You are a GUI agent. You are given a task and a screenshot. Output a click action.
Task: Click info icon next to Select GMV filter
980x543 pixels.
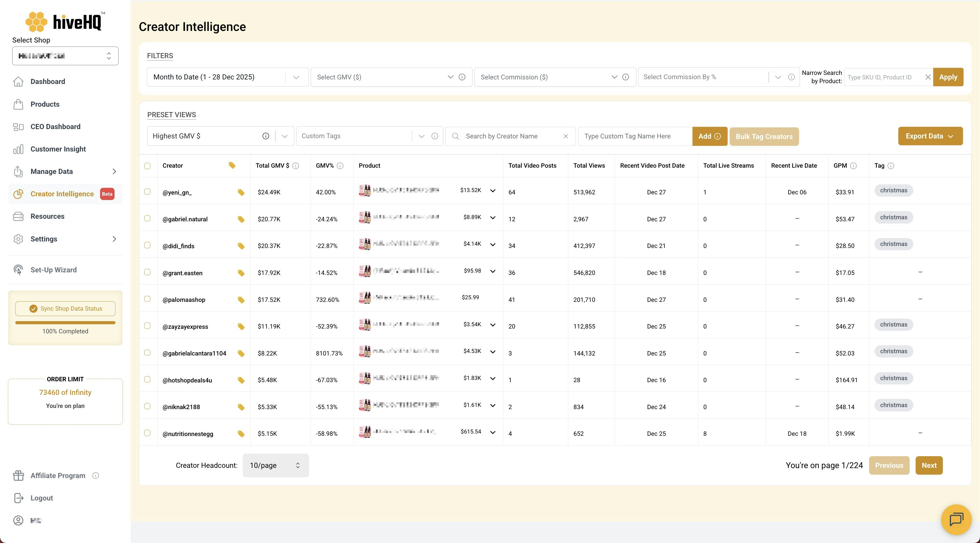click(x=462, y=77)
